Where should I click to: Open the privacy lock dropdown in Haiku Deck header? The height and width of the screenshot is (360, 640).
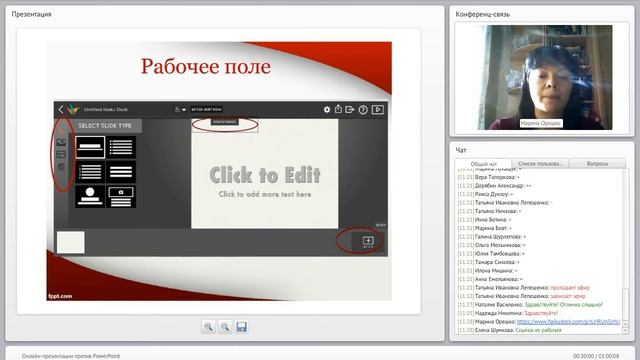[180, 109]
